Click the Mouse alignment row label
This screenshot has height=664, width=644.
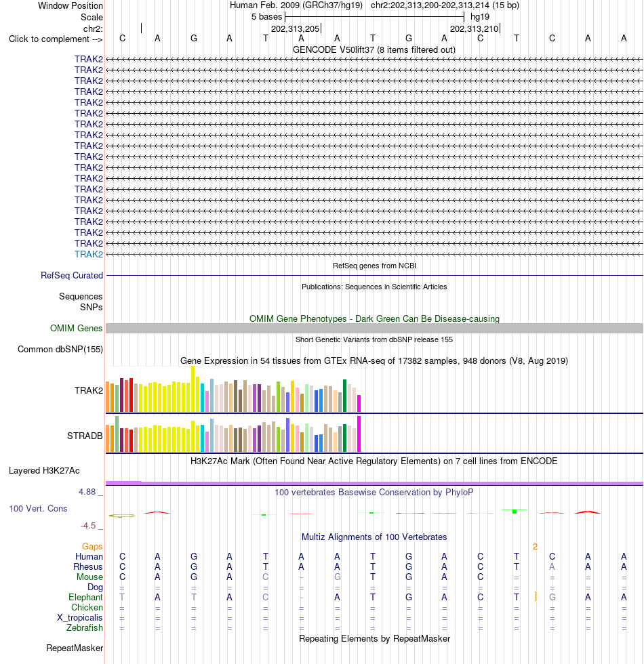(x=89, y=577)
